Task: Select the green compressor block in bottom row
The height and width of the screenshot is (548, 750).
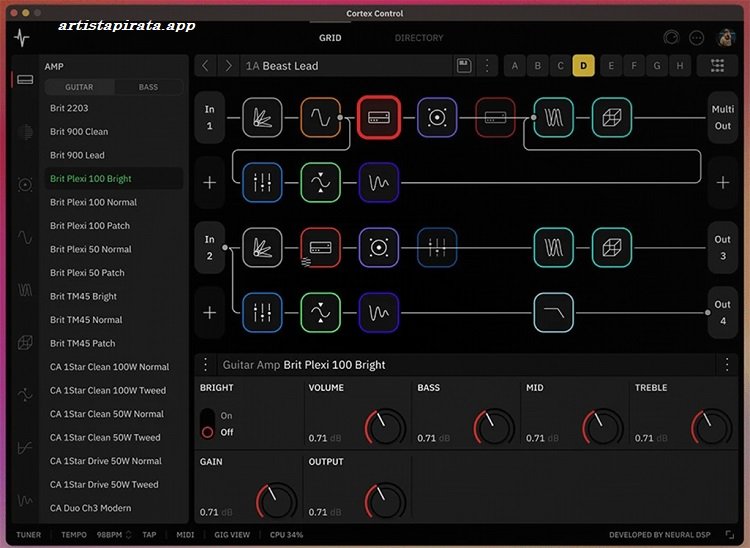Action: pyautogui.click(x=320, y=313)
